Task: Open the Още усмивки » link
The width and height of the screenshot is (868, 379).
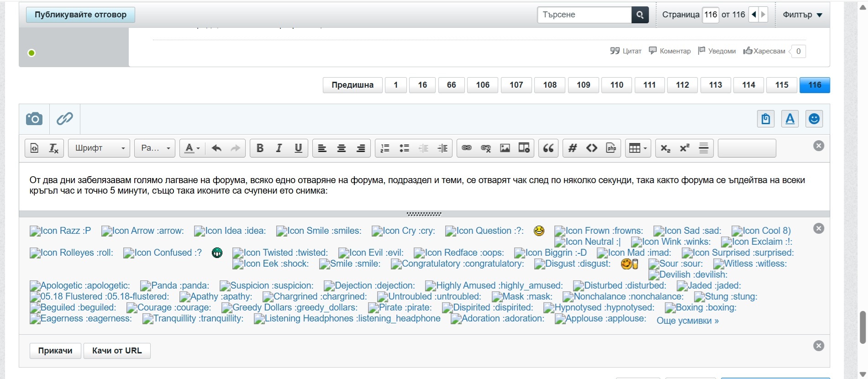Action: click(x=688, y=321)
